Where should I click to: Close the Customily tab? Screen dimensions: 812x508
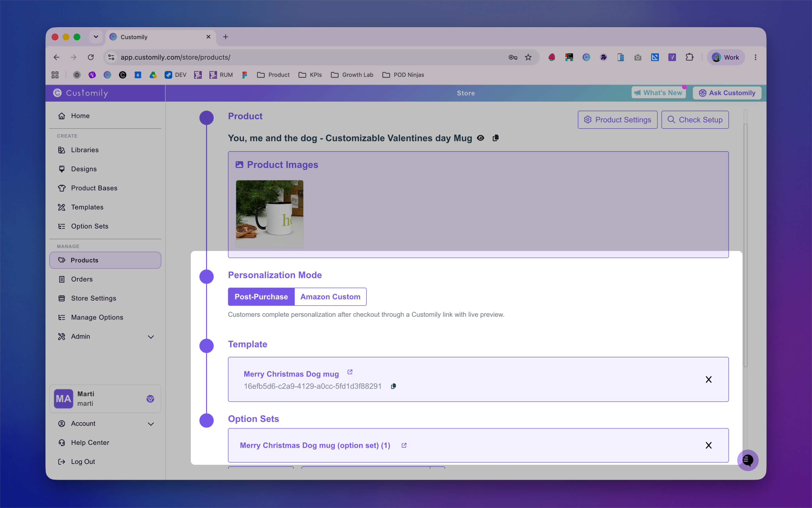[208, 37]
